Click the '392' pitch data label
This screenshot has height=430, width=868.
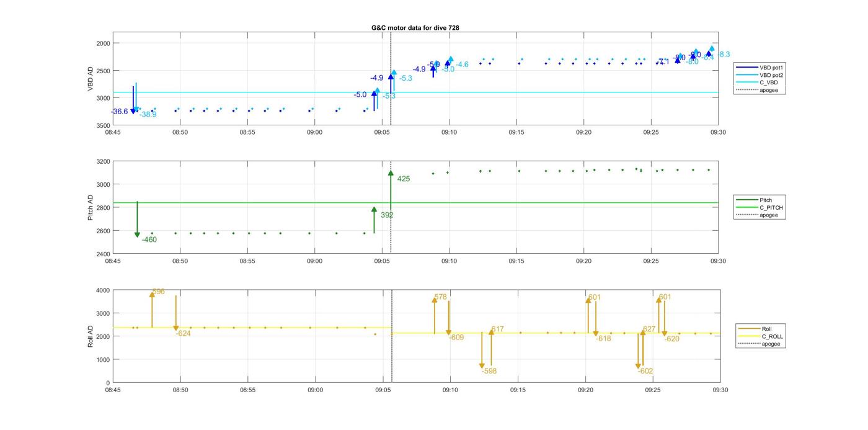point(387,215)
